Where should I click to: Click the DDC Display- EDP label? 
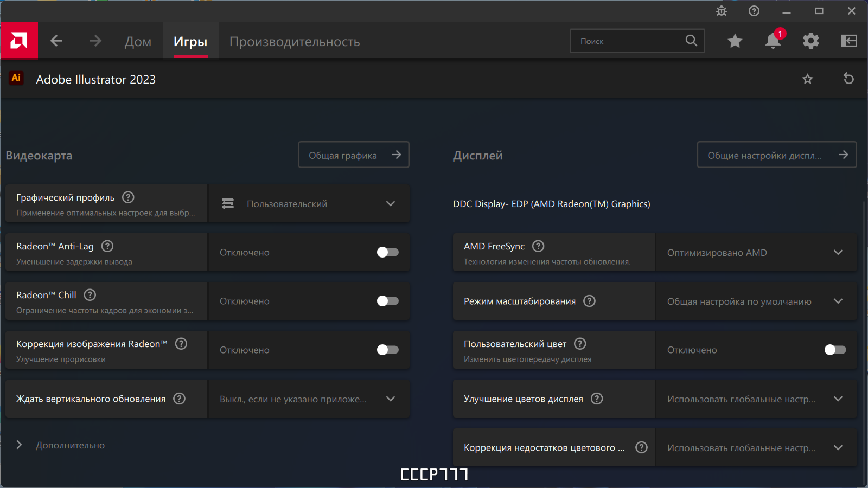pyautogui.click(x=552, y=204)
